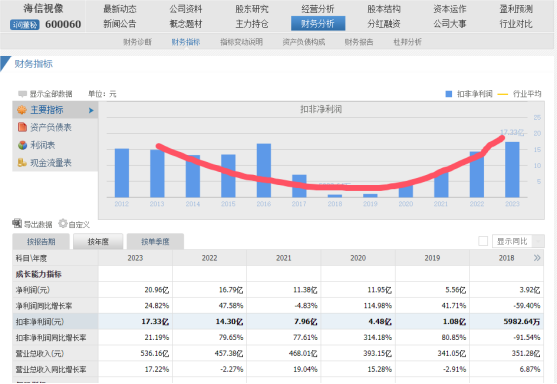Select the 营业总收入同比增长率 row label
This screenshot has width=557, height=384.
coord(51,369)
